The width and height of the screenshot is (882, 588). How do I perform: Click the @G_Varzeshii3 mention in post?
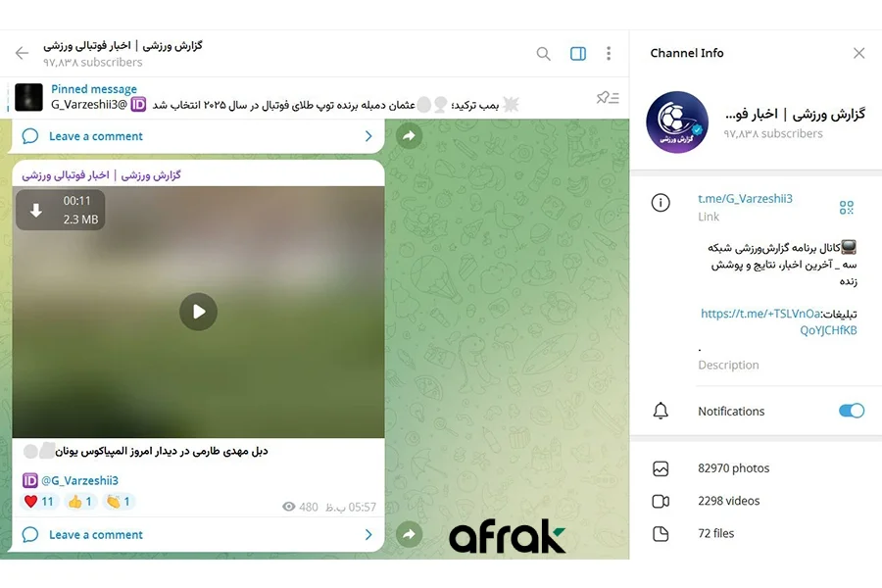(80, 480)
